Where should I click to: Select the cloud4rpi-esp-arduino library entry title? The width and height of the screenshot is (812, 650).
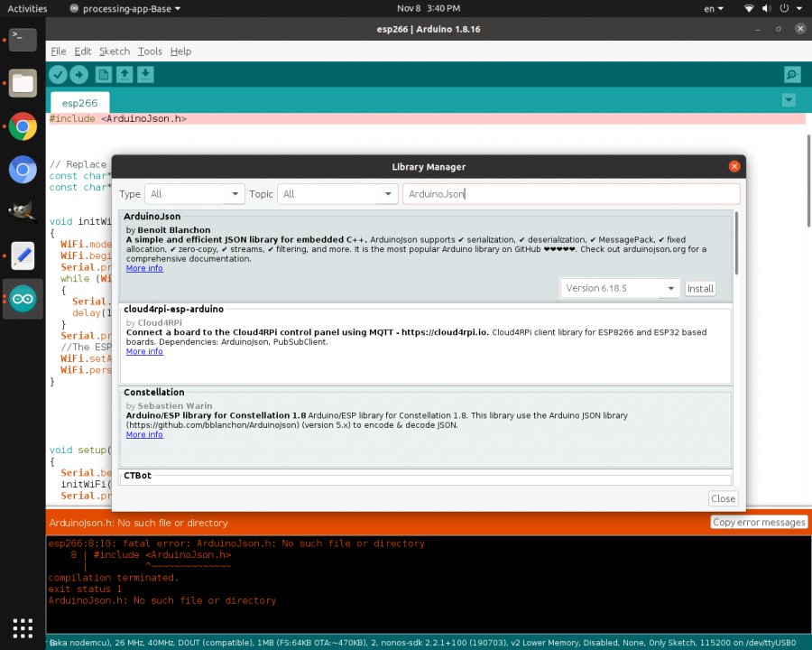point(173,309)
